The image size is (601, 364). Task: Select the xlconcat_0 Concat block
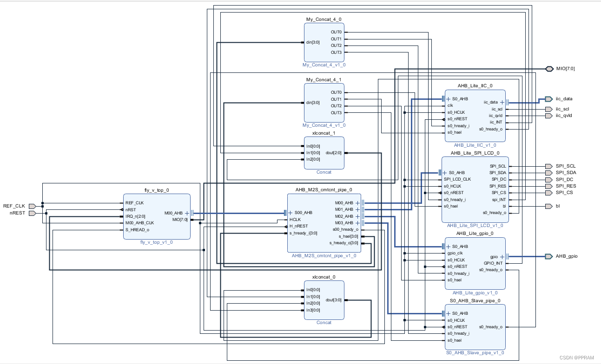(x=324, y=300)
